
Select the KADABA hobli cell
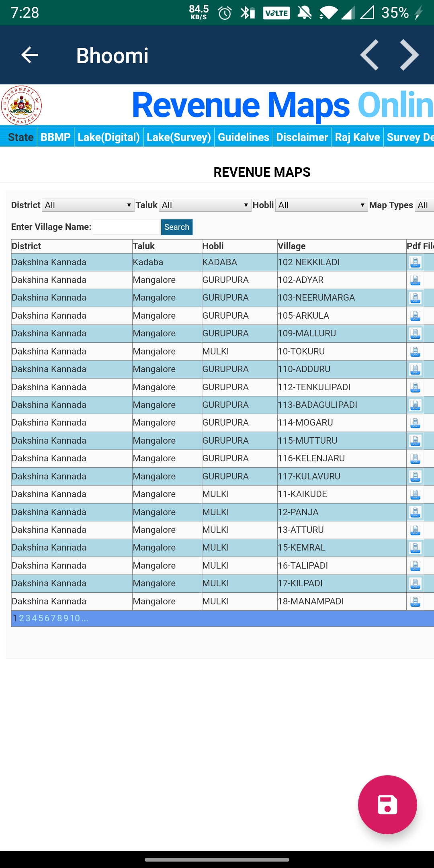click(x=240, y=262)
